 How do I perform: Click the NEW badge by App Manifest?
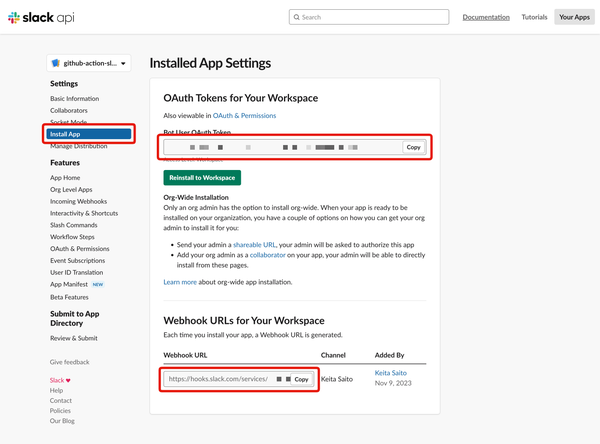pyautogui.click(x=98, y=285)
